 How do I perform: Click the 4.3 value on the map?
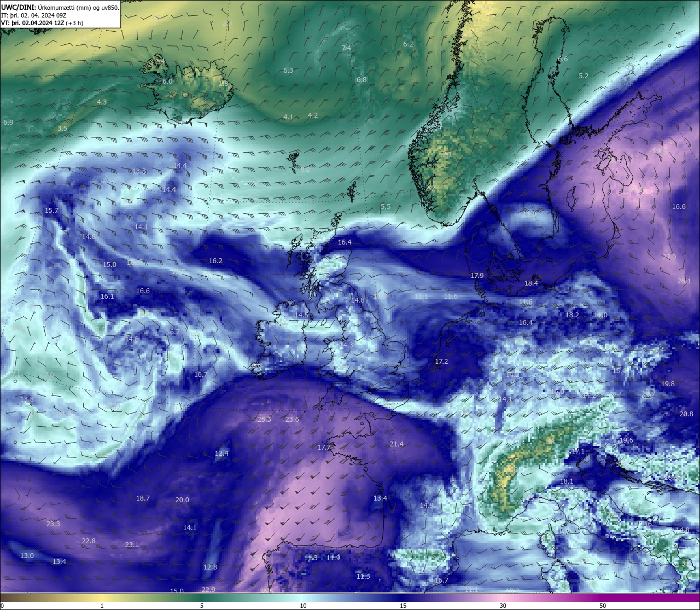(102, 102)
